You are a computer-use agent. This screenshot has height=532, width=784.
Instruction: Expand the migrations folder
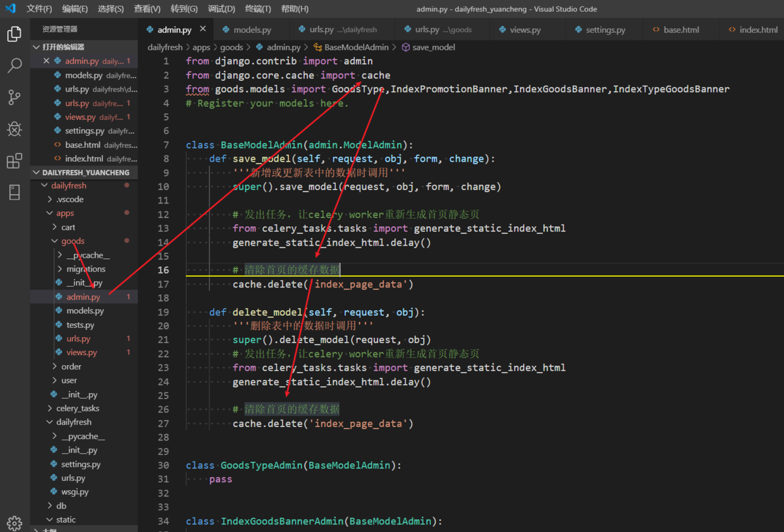pyautogui.click(x=84, y=269)
